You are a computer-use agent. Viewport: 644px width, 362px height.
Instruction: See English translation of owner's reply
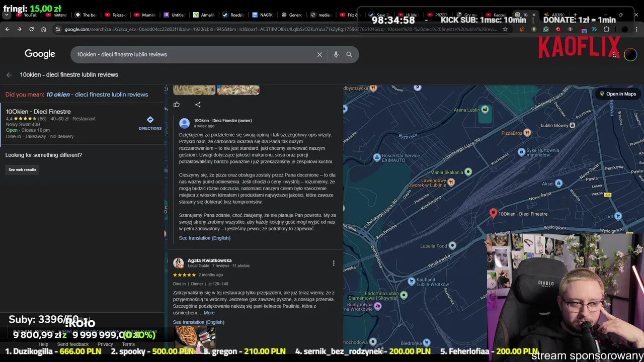[204, 238]
